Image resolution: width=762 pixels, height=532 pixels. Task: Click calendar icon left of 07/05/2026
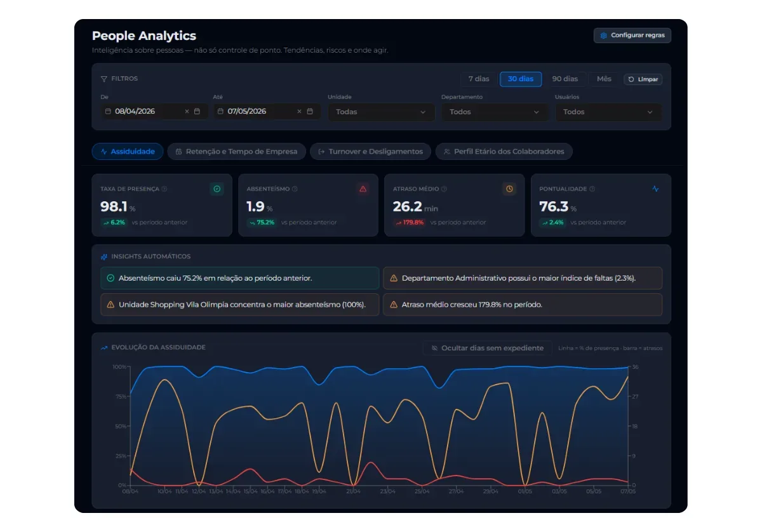point(220,111)
